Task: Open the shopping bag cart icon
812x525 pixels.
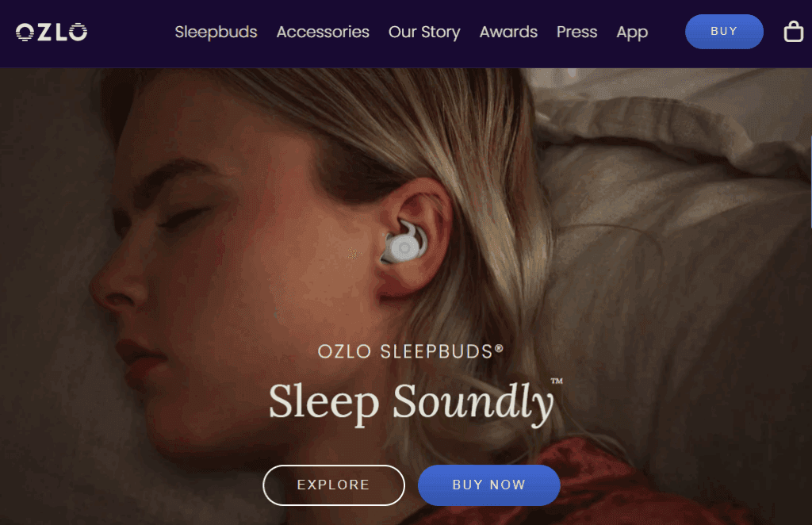Action: pos(793,32)
